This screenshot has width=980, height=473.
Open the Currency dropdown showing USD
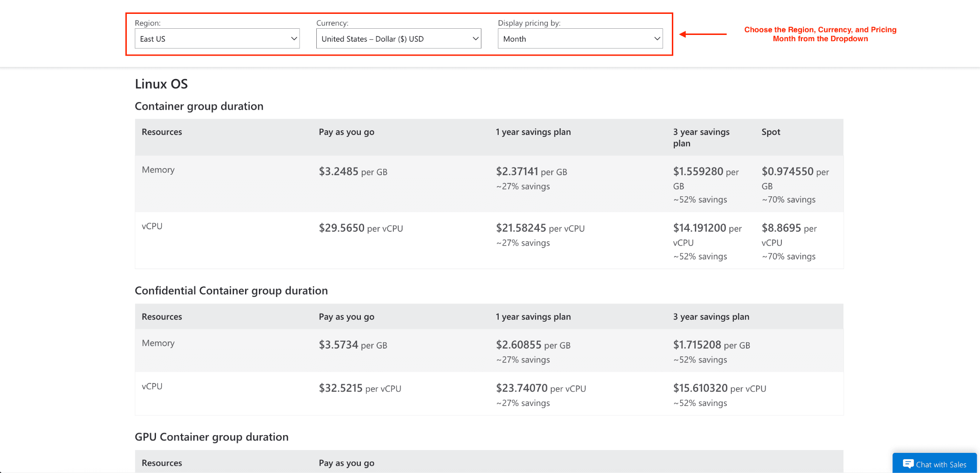pyautogui.click(x=399, y=39)
